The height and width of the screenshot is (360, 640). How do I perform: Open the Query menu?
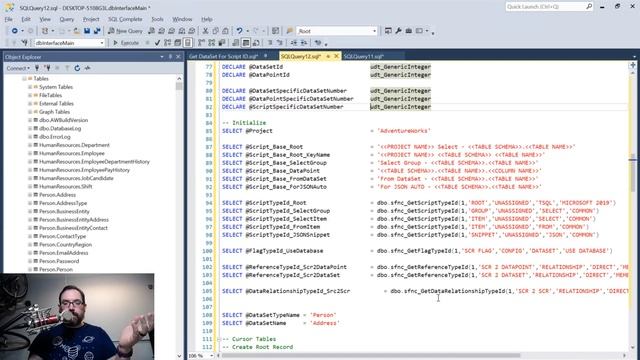tap(67, 19)
